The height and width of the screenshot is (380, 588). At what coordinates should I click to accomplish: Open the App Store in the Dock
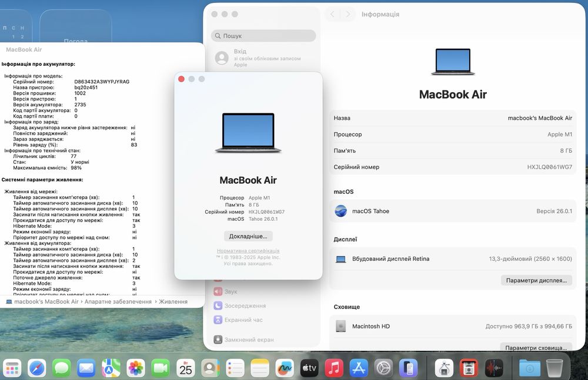point(359,368)
